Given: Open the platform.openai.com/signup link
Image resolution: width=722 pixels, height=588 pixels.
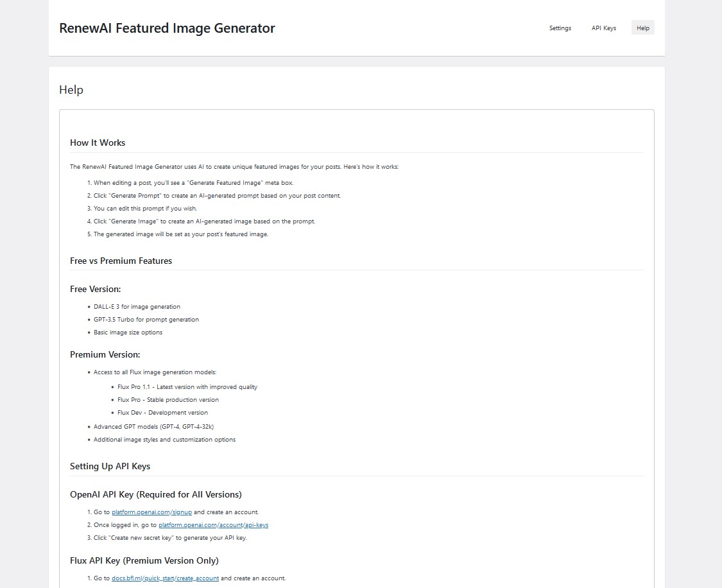Looking at the screenshot, I should pyautogui.click(x=151, y=512).
